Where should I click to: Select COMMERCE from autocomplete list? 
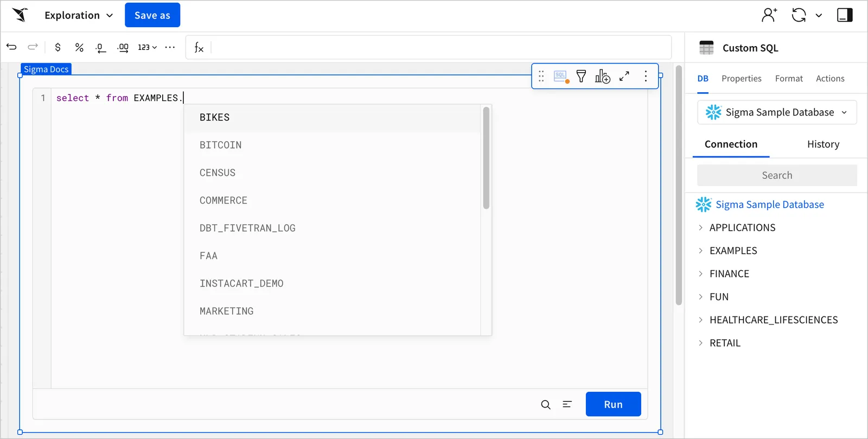pyautogui.click(x=332, y=201)
